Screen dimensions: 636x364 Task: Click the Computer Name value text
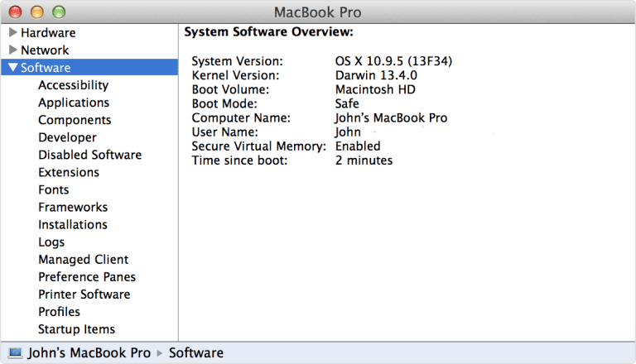pyautogui.click(x=391, y=118)
